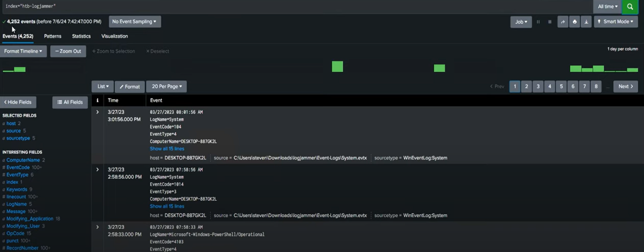The width and height of the screenshot is (644, 252).
Task: Switch to the Patterns tab
Action: 53,36
